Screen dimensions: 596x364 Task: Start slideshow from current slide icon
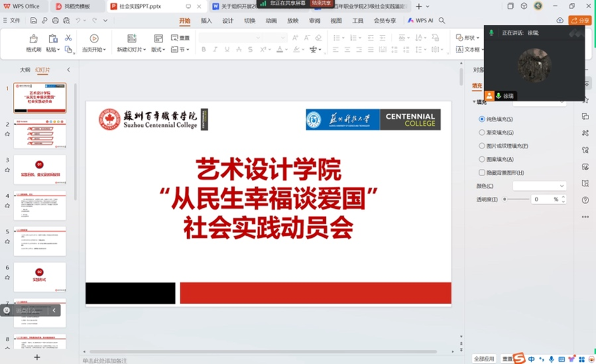click(94, 39)
